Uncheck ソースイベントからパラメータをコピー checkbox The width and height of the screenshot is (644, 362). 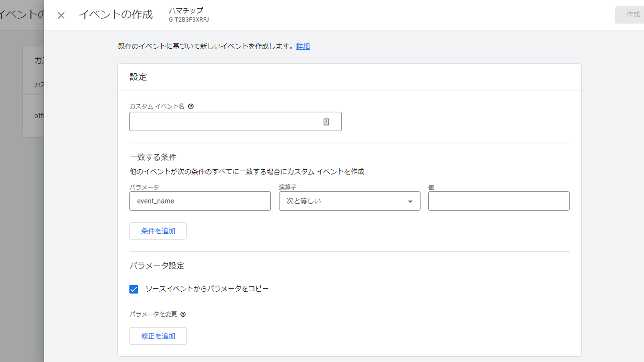click(134, 289)
